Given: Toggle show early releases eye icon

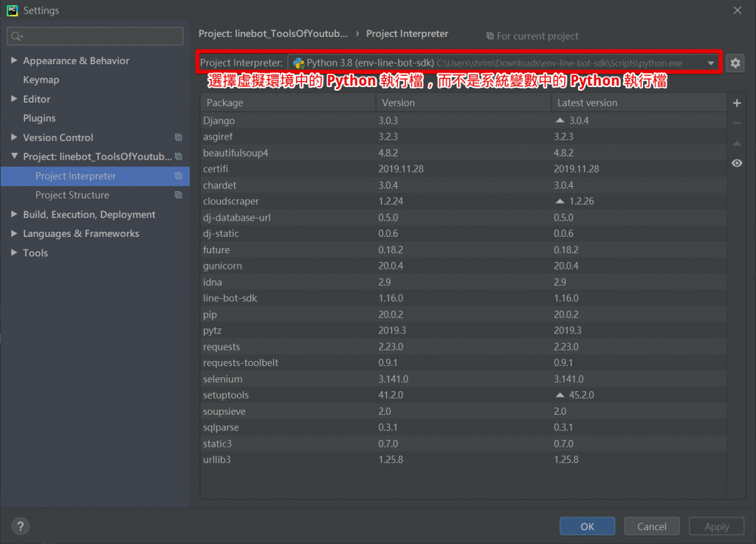Looking at the screenshot, I should pos(737,163).
